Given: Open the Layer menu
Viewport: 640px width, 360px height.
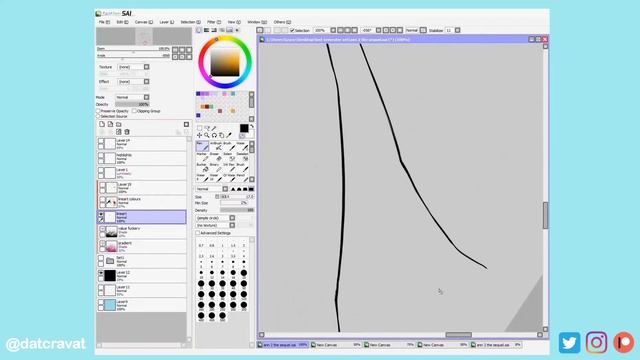Looking at the screenshot, I should (x=167, y=22).
